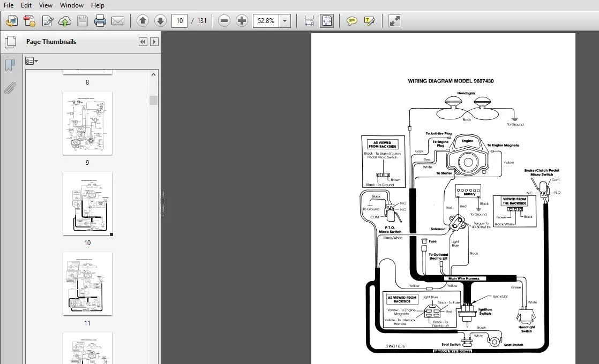Viewport: 599px width, 364px height.
Task: Select the page 10 thumbnail
Action: click(87, 203)
